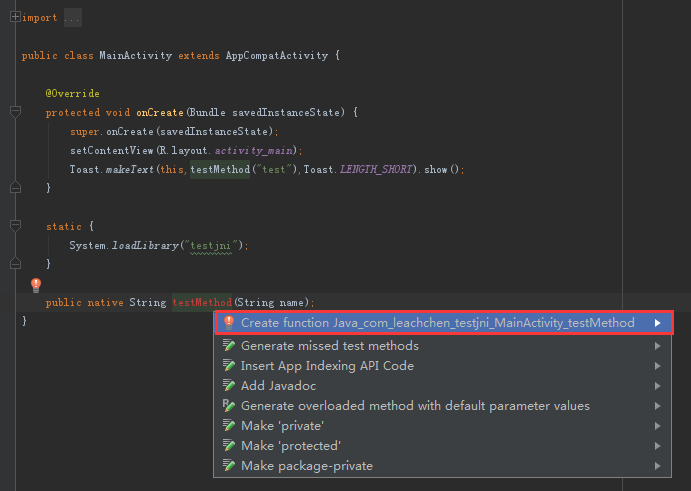Open submenu arrow for Generate missed test methods
The height and width of the screenshot is (491, 691).
coord(658,346)
